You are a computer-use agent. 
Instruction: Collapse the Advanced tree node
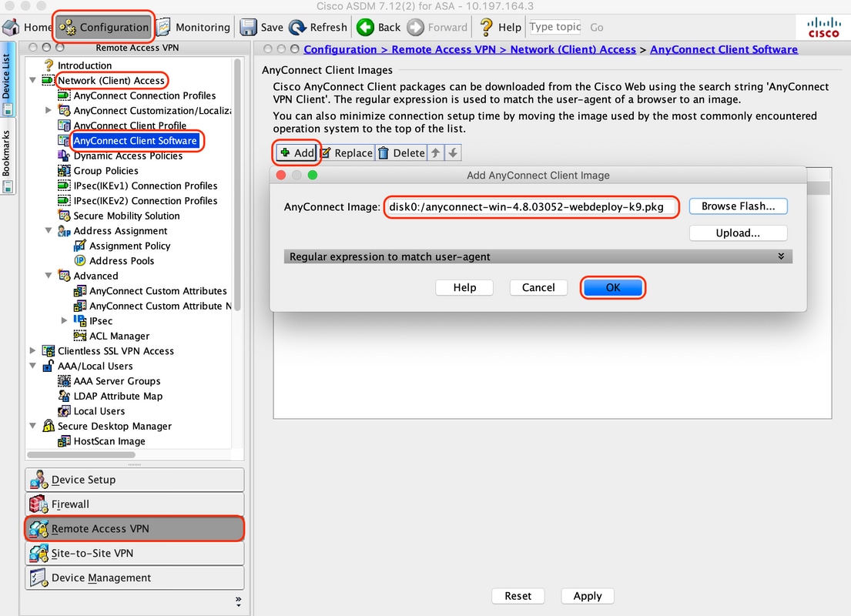tap(48, 276)
